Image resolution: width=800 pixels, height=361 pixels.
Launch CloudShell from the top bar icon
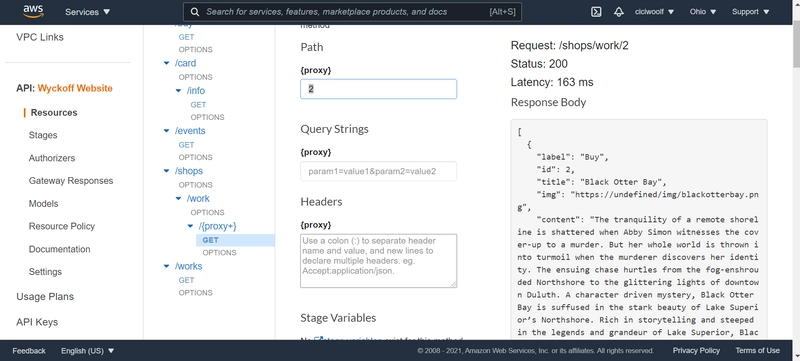(x=595, y=12)
